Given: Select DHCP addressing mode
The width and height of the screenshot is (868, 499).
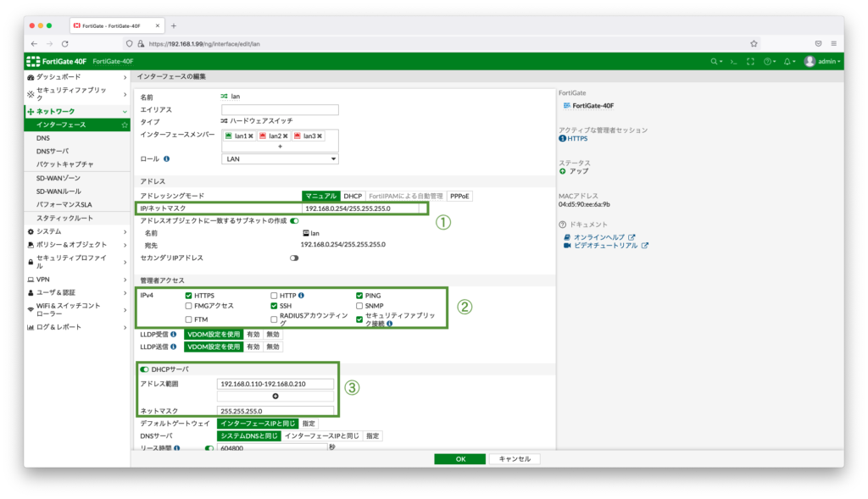Looking at the screenshot, I should (x=352, y=196).
